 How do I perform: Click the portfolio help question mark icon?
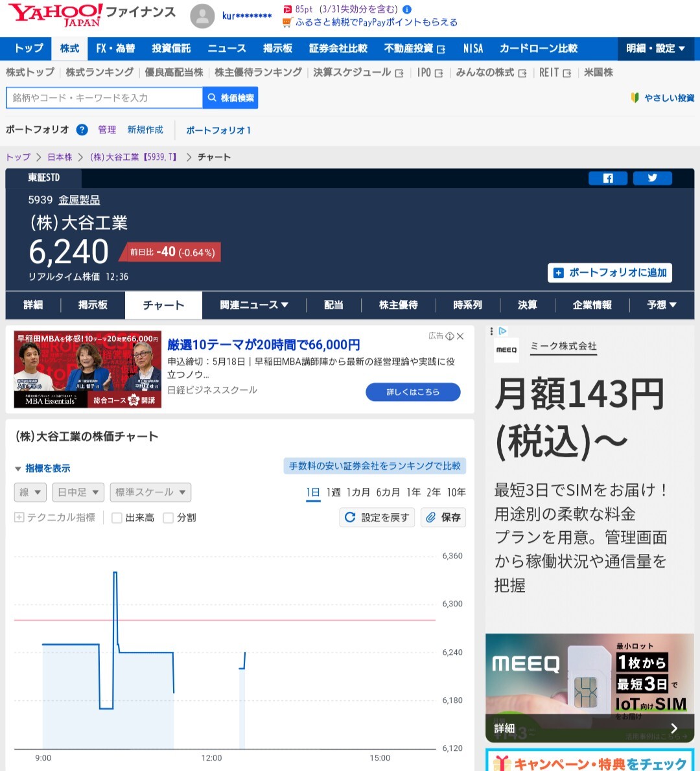point(82,130)
